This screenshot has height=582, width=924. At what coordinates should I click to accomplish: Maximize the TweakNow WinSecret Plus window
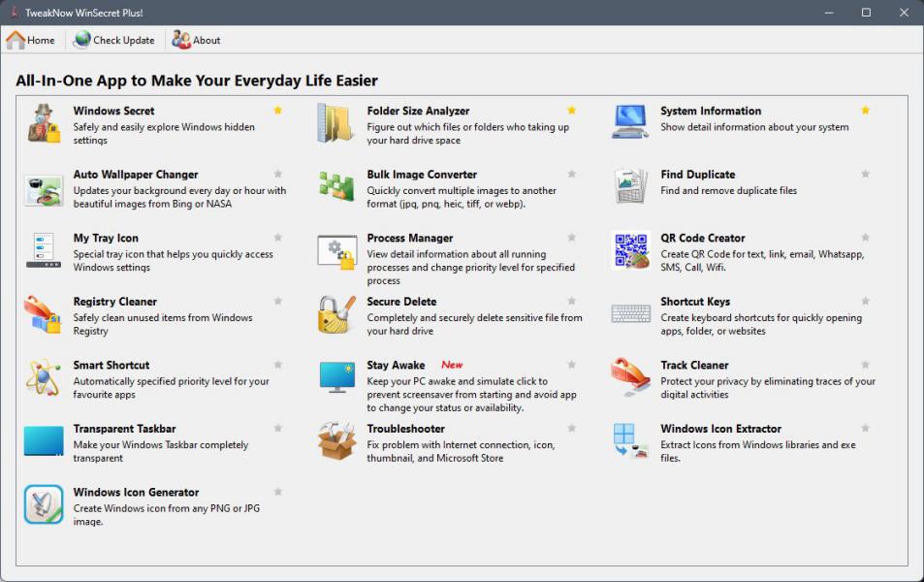pyautogui.click(x=866, y=13)
